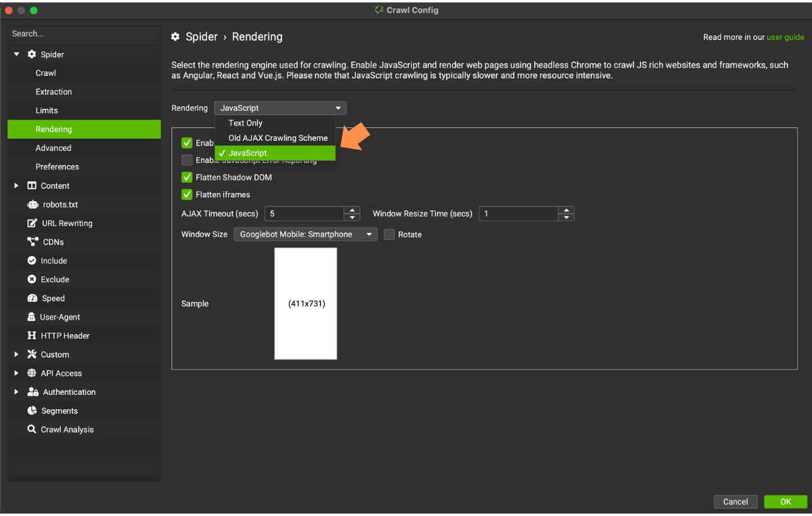Click the Exclude cross icon

point(32,280)
